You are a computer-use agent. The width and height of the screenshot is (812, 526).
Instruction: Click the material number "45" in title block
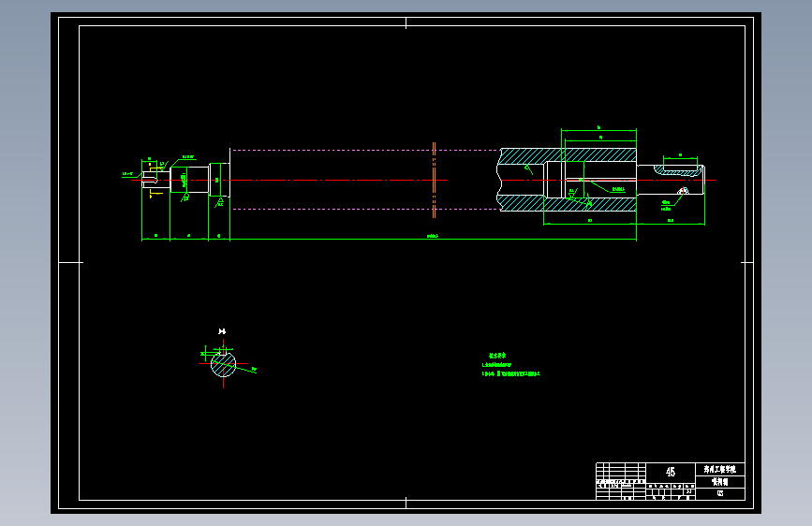tap(670, 472)
